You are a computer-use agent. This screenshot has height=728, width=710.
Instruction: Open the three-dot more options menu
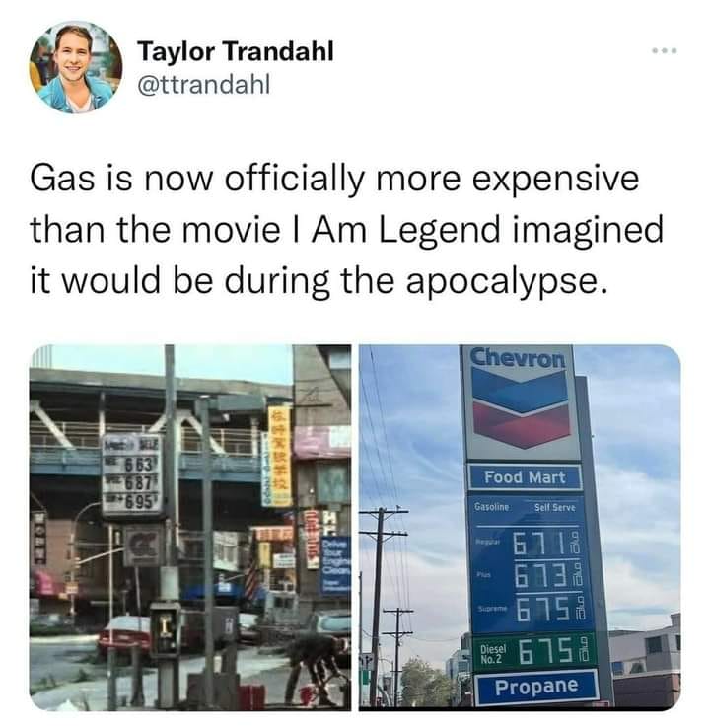pos(664,50)
